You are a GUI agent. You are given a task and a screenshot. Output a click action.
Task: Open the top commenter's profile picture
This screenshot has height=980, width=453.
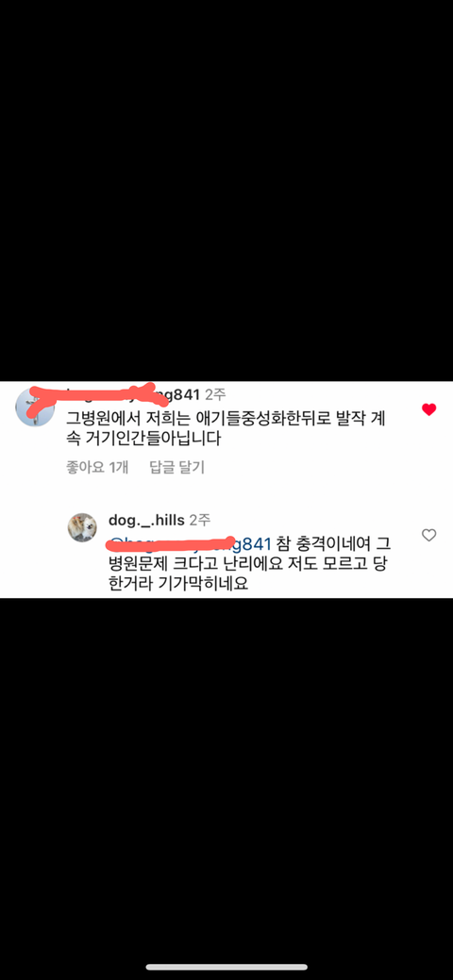35,407
